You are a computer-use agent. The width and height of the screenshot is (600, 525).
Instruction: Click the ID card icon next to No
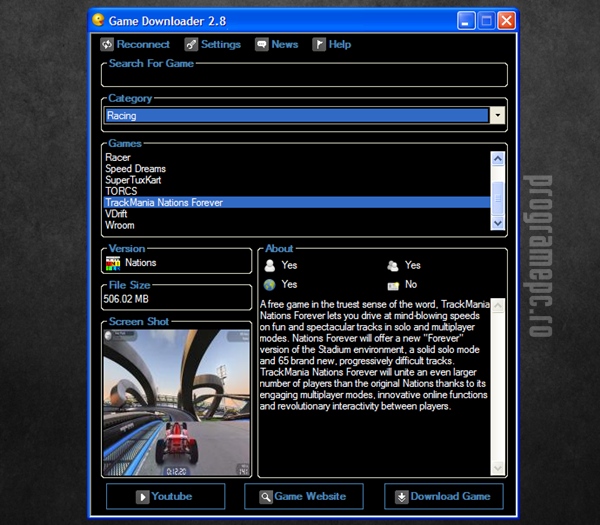pos(393,286)
